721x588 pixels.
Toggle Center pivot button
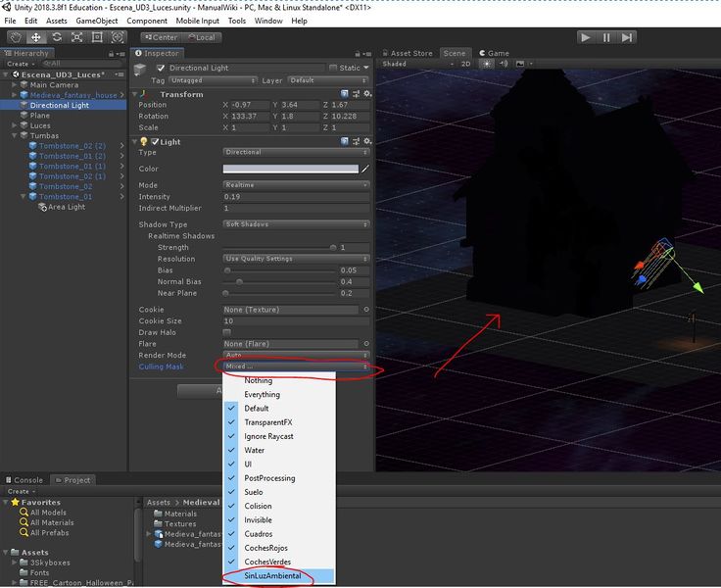tap(162, 37)
